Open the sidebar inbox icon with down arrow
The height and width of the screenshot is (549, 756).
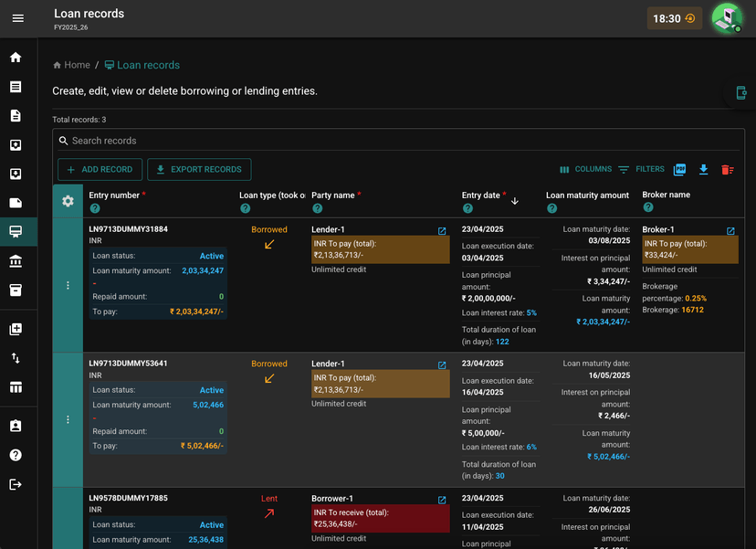[16, 174]
